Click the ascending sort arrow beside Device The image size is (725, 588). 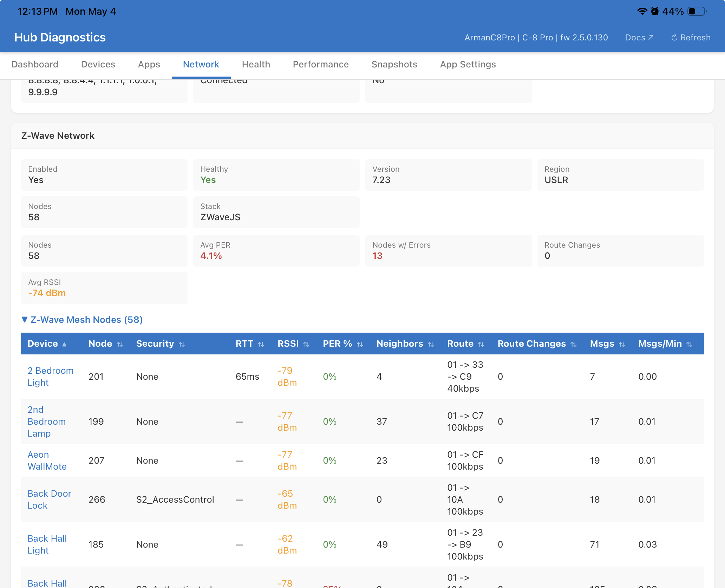tap(64, 344)
